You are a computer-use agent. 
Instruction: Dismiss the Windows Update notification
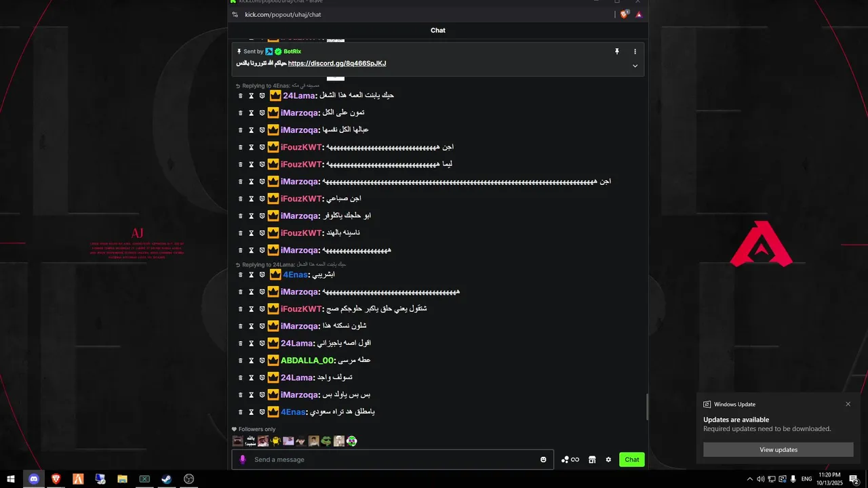coord(848,404)
